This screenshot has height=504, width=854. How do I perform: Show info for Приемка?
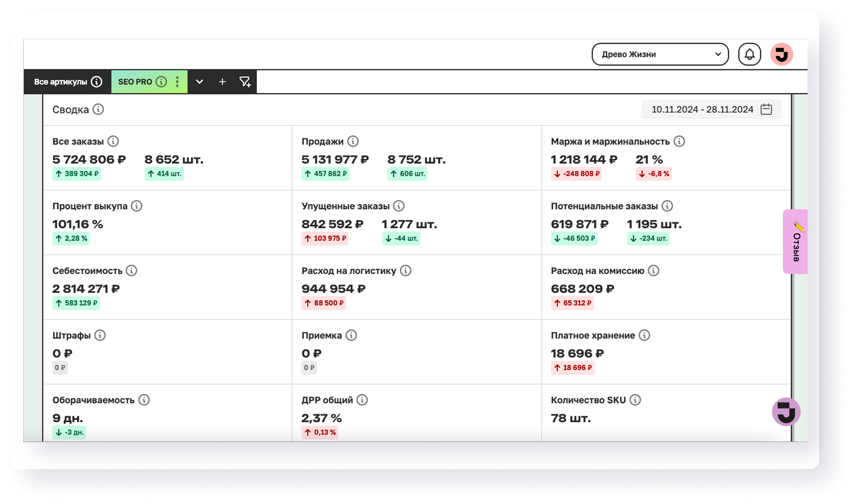point(351,335)
